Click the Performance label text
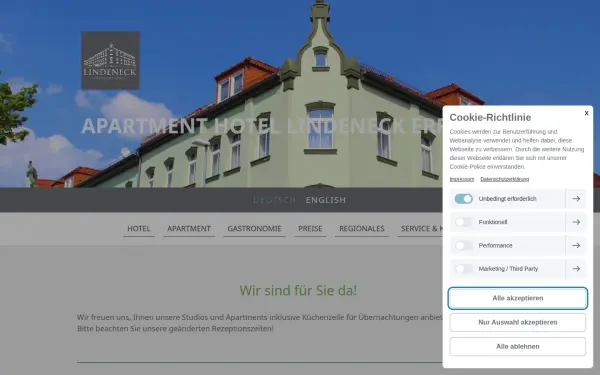Screen dimensions: 600x375 [x=496, y=245]
